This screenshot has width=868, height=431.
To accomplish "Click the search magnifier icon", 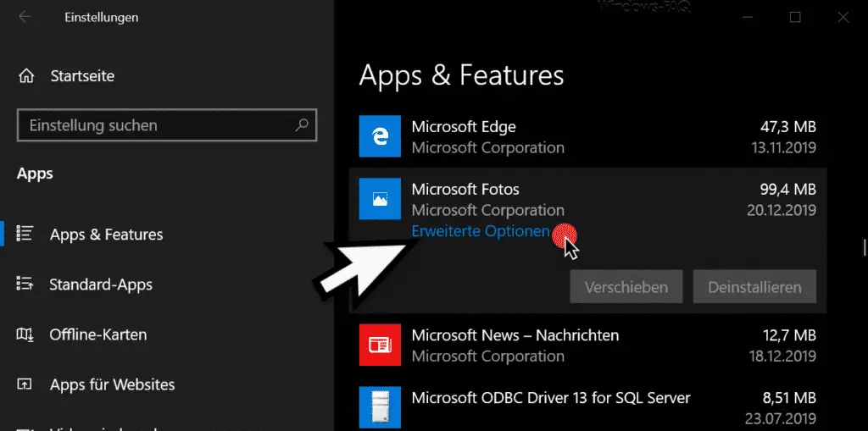I will [302, 125].
